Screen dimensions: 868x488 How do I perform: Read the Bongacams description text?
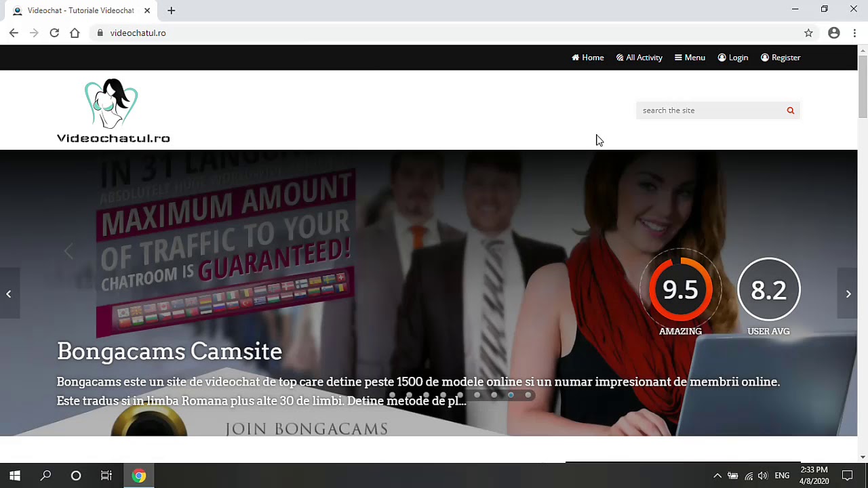point(418,391)
